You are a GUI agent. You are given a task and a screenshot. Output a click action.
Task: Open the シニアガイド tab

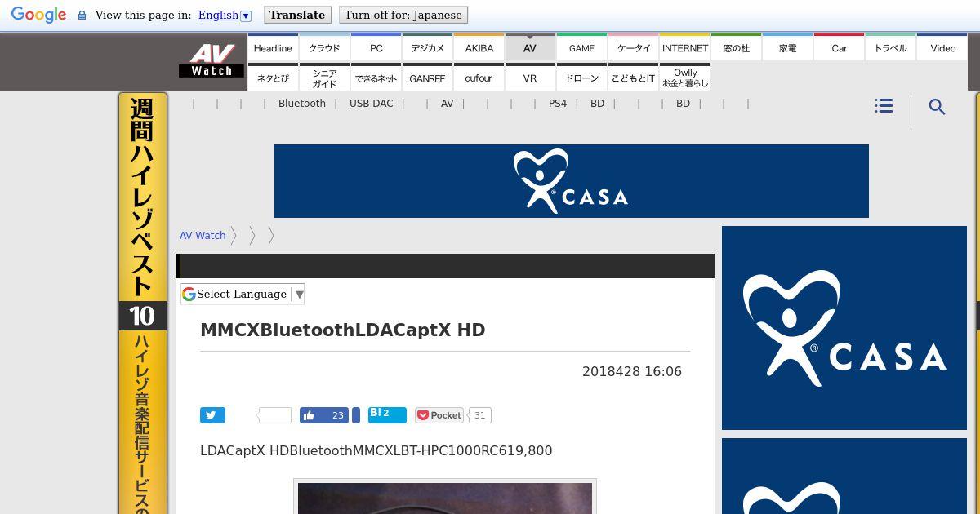pos(324,78)
